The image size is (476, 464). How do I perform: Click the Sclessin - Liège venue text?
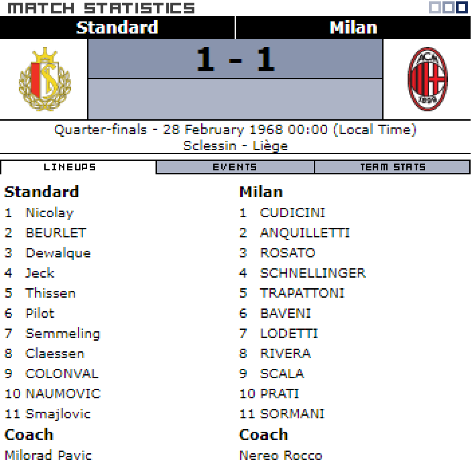(235, 146)
